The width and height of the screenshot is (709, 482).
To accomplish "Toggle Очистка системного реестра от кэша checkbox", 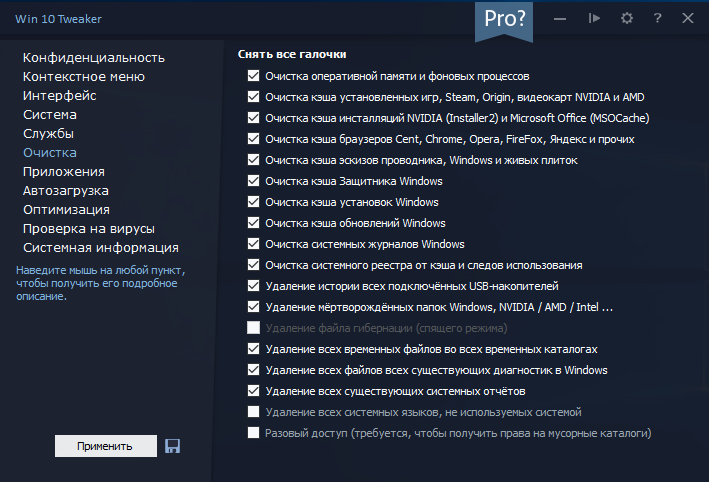I will [x=253, y=265].
